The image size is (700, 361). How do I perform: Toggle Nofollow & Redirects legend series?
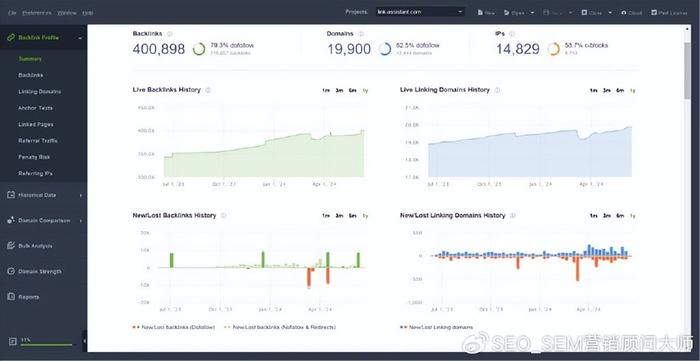[280, 327]
